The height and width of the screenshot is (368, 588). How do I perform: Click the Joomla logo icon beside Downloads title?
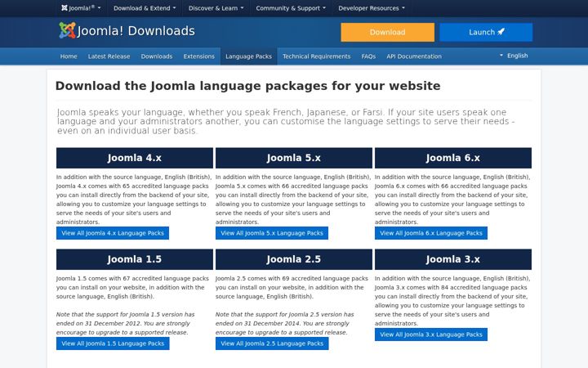point(67,30)
